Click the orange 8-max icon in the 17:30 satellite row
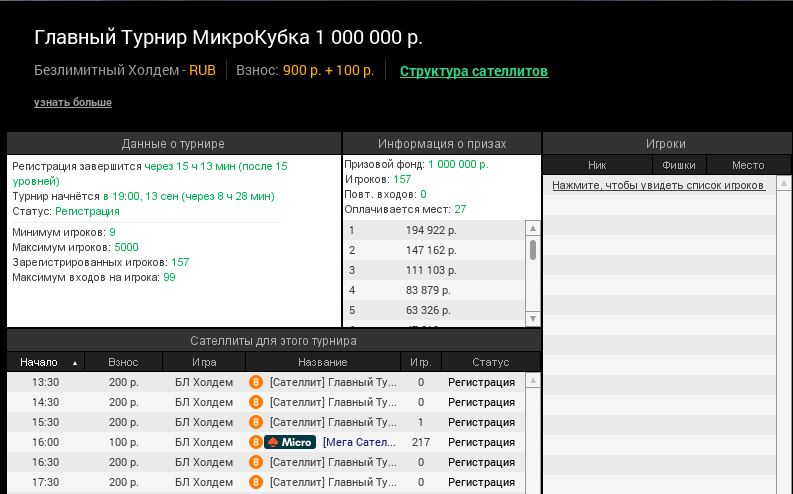793x494 pixels. coord(255,482)
